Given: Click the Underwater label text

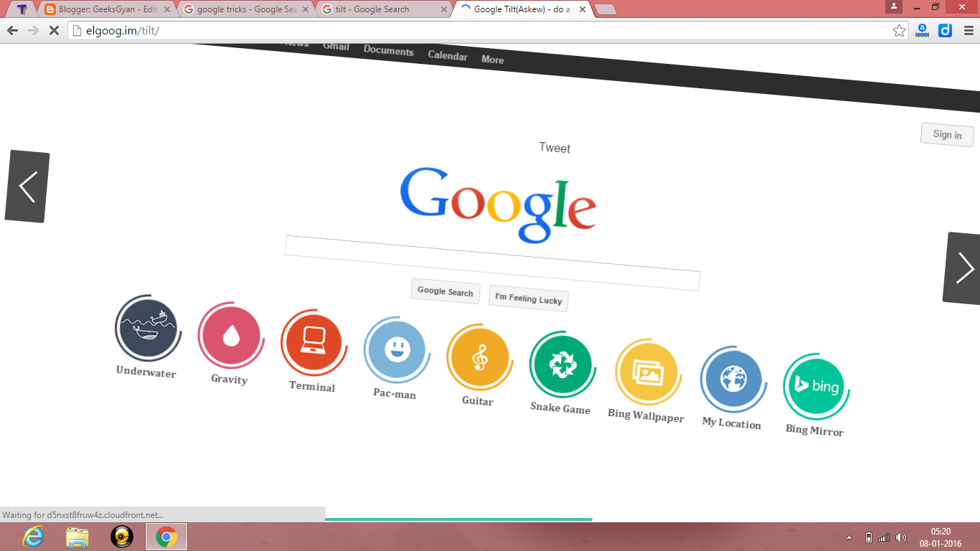Looking at the screenshot, I should click(146, 372).
